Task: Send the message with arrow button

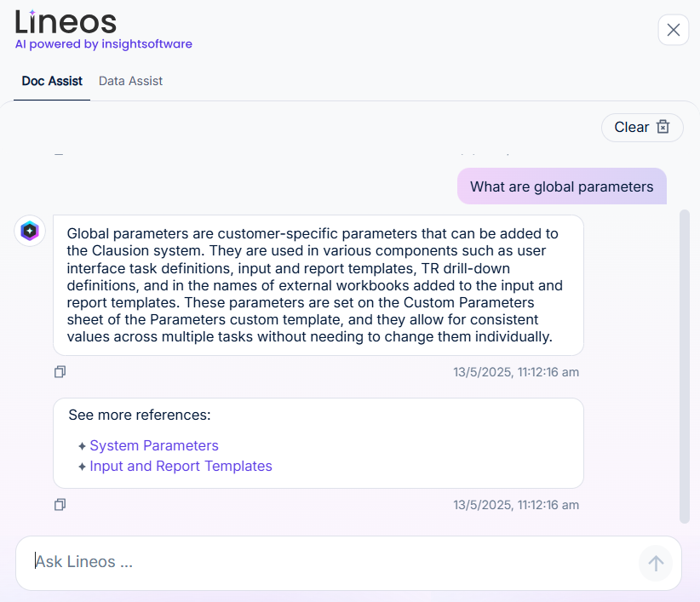Action: 656,563
